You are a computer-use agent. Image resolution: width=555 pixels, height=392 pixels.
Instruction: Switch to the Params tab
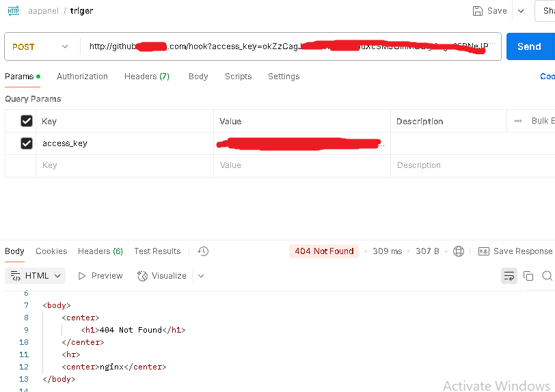coord(23,76)
